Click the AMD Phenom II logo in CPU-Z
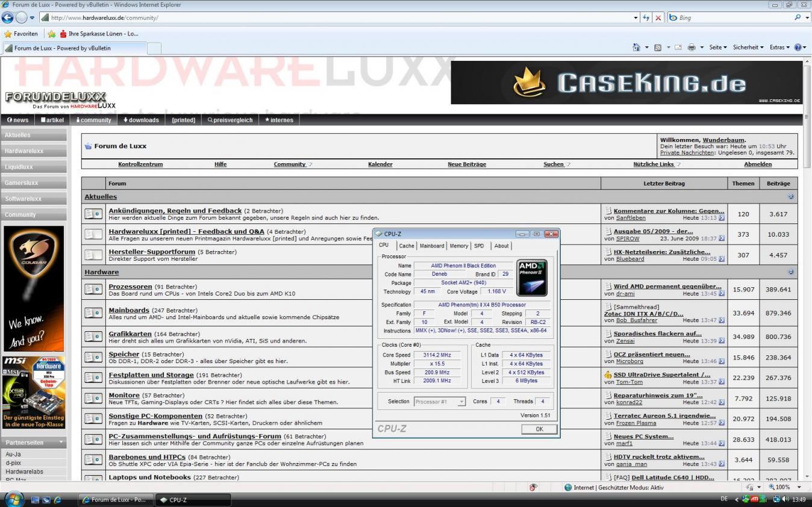Screen dimensions: 812x507 pos(532,278)
